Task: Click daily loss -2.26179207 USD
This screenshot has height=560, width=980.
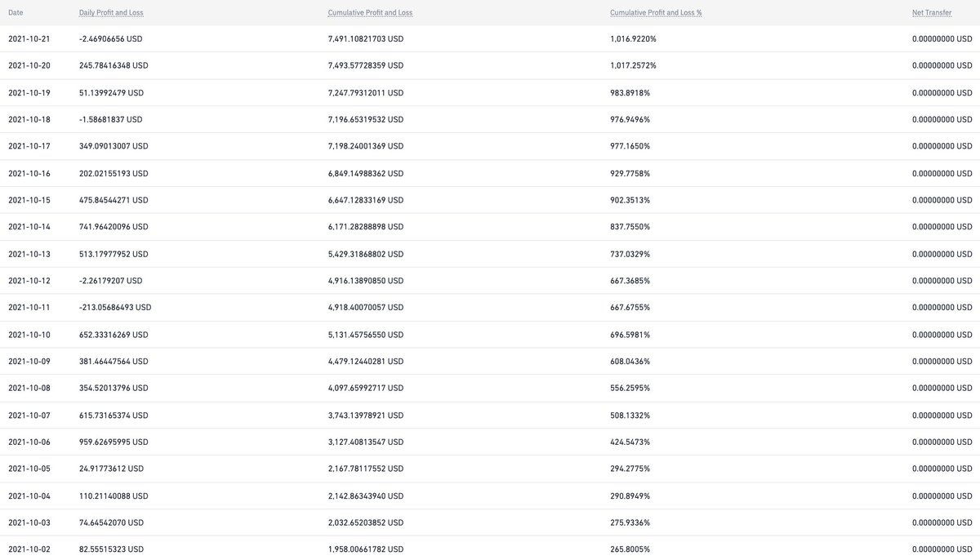Action: pyautogui.click(x=110, y=281)
